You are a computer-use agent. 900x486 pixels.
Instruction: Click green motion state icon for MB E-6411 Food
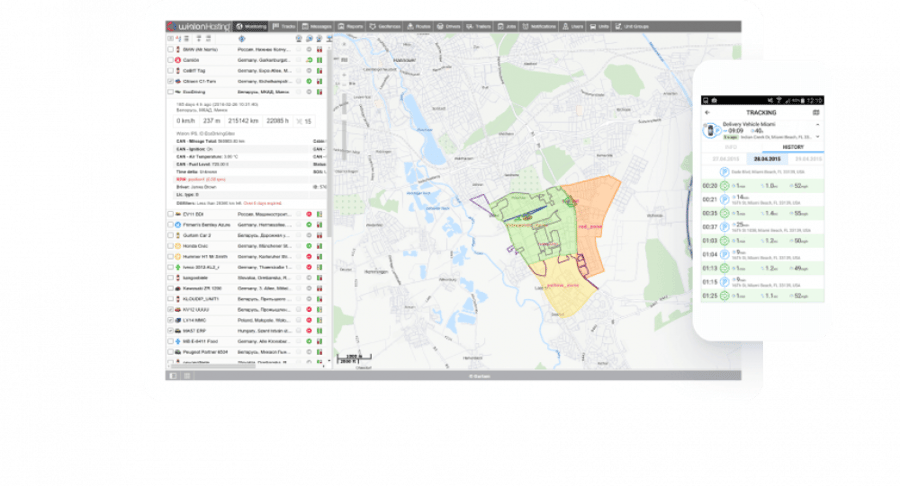309,341
